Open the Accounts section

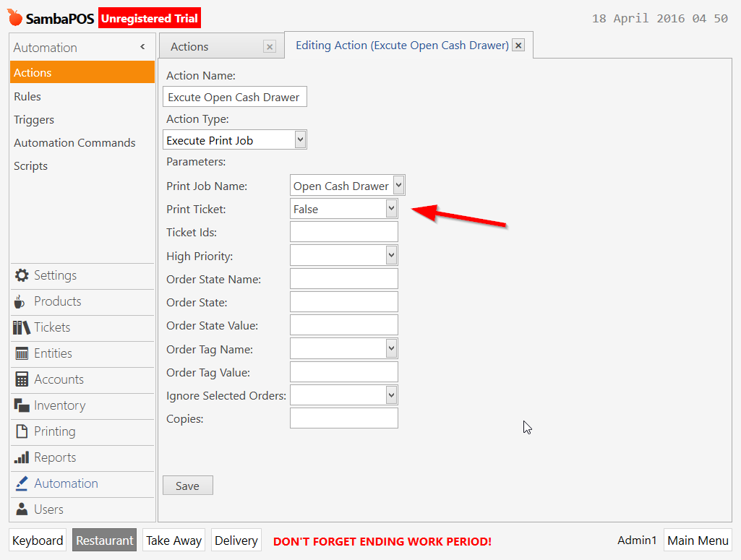click(82, 379)
